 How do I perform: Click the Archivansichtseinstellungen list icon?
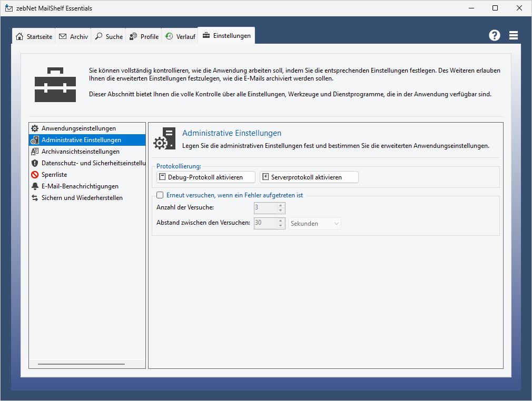pos(35,152)
